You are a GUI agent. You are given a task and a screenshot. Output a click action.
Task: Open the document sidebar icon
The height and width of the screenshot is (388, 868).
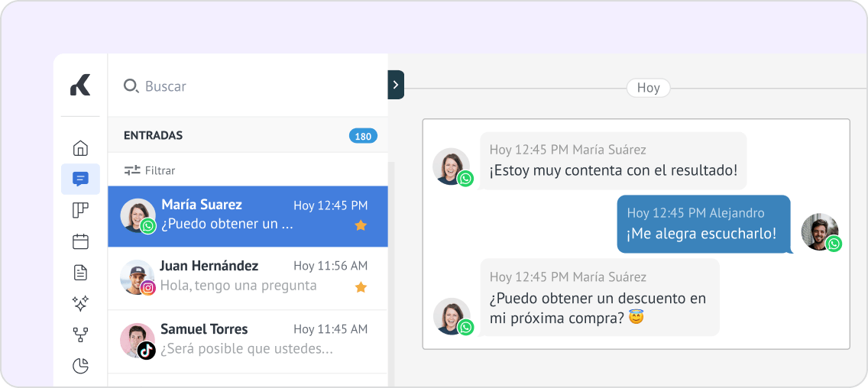tap(80, 273)
